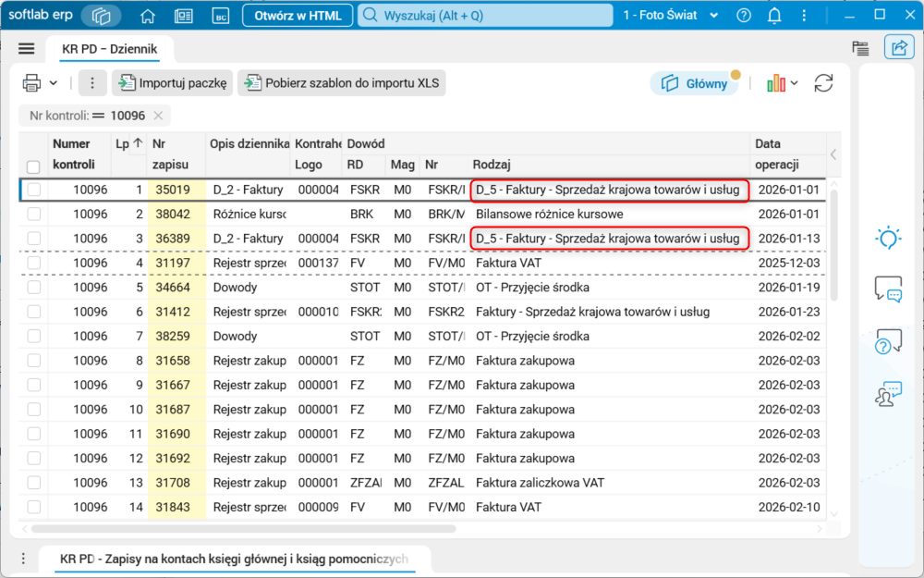Click the Nr zapisu column header
The height and width of the screenshot is (578, 924).
coord(176,154)
